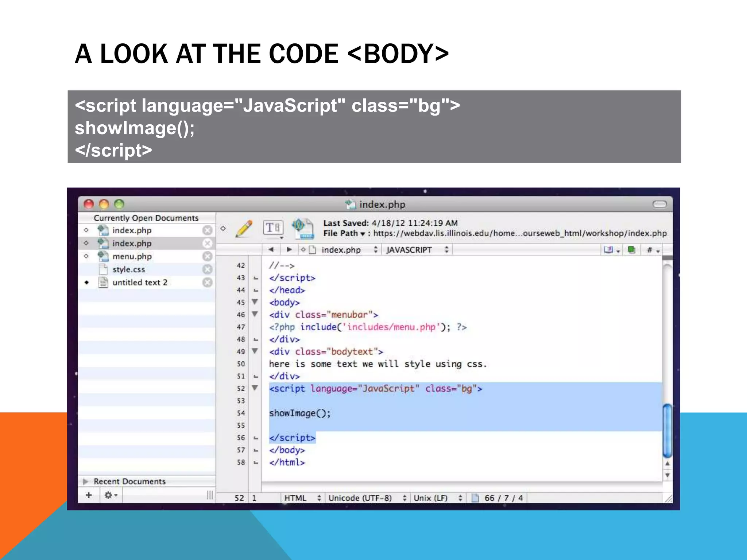Open the Unix (LF) line ending selector
This screenshot has width=747, height=560.
tap(438, 498)
